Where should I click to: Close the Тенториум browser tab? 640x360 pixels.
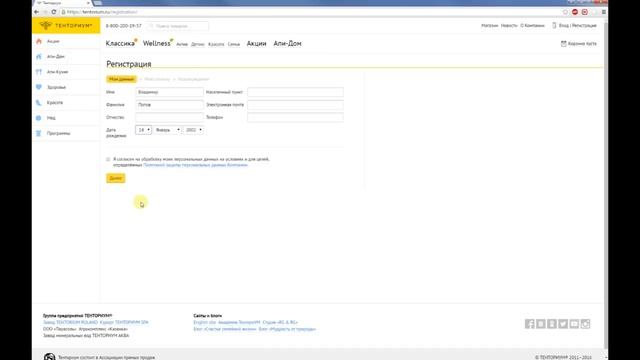pyautogui.click(x=88, y=3)
